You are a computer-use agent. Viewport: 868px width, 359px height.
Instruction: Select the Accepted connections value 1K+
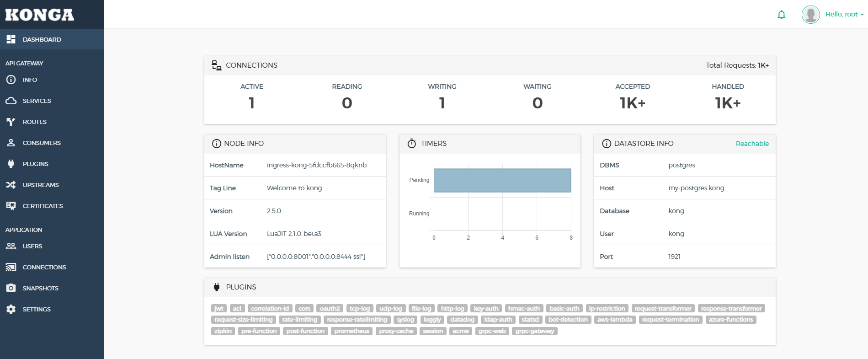click(633, 103)
